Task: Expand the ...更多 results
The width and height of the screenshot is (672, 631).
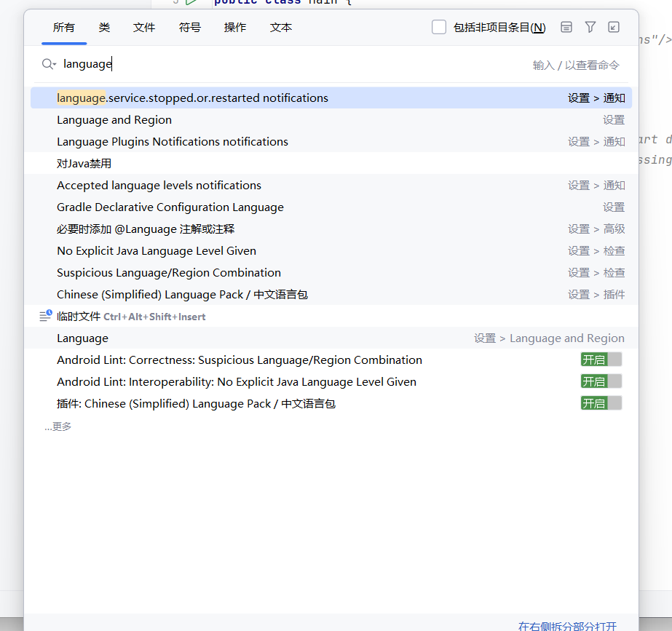Action: [x=57, y=426]
